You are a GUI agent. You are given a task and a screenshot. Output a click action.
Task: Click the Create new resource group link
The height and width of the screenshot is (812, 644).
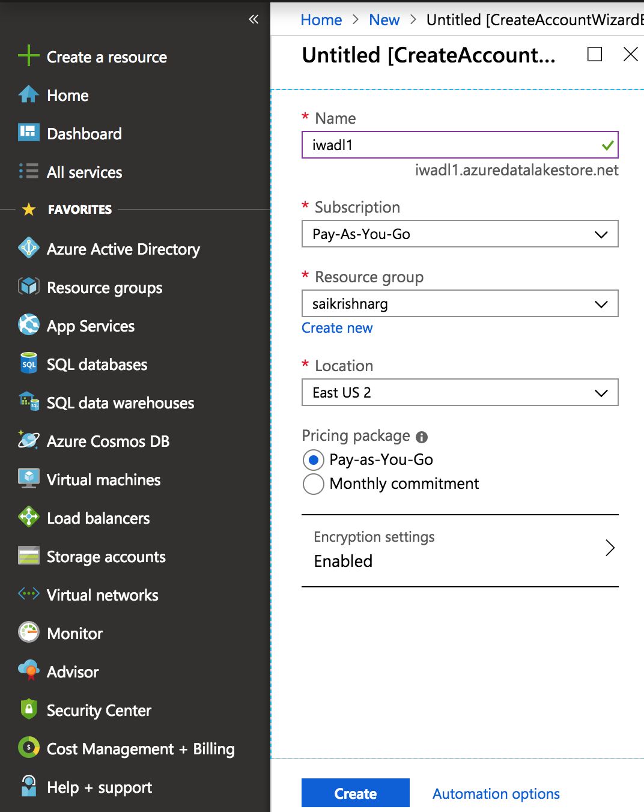coord(337,328)
